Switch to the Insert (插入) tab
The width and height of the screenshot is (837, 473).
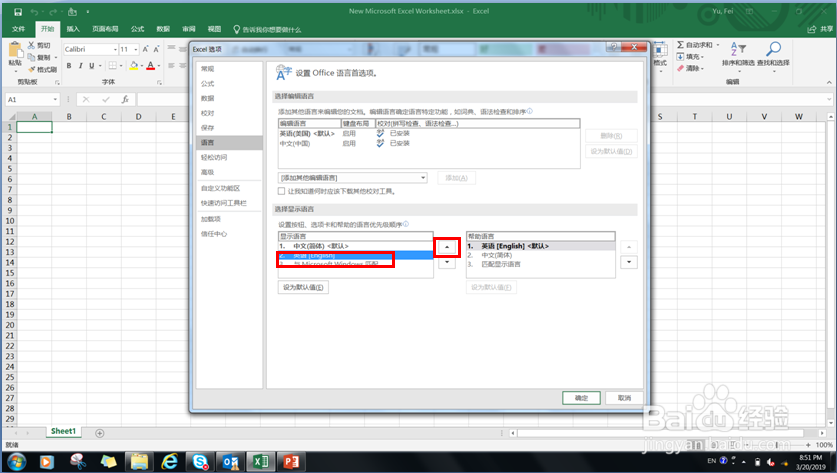coord(73,29)
